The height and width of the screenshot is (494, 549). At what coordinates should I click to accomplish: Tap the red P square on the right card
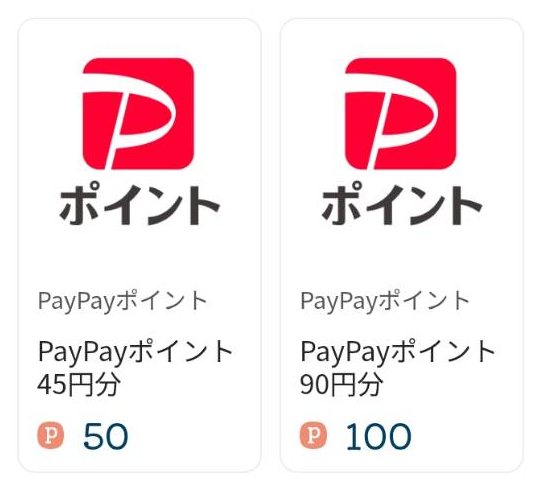401,114
